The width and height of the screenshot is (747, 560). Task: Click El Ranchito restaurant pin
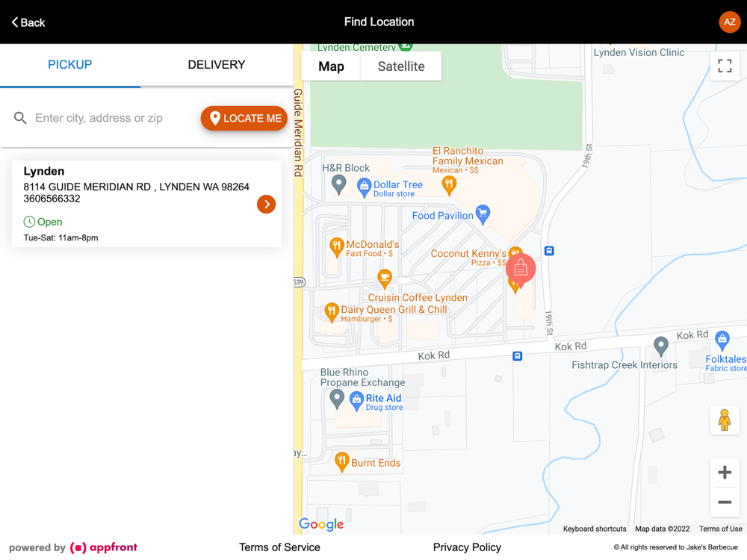coord(449,185)
